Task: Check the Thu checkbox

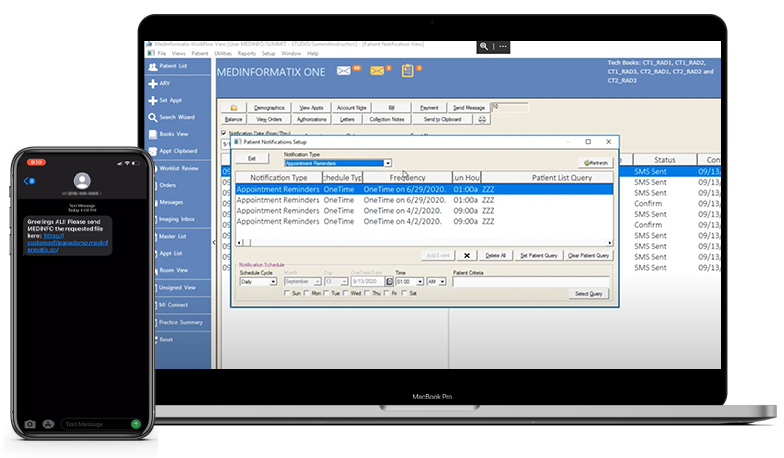Action: (367, 293)
